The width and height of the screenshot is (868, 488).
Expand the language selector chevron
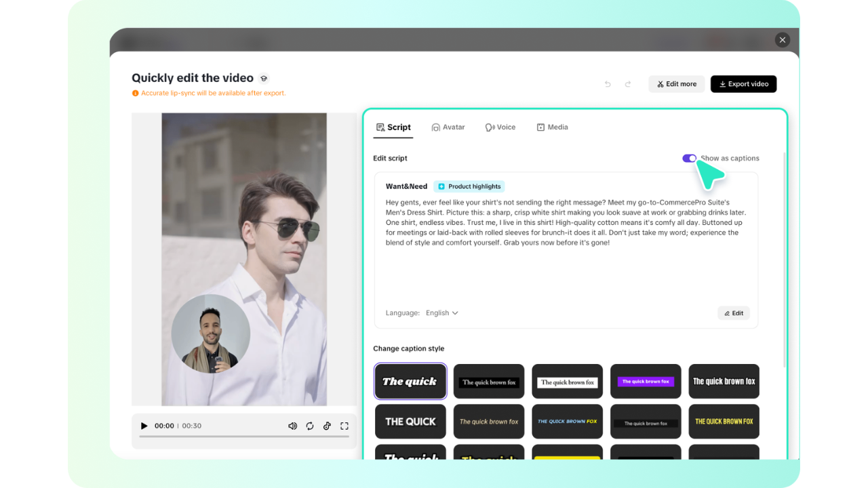tap(455, 312)
